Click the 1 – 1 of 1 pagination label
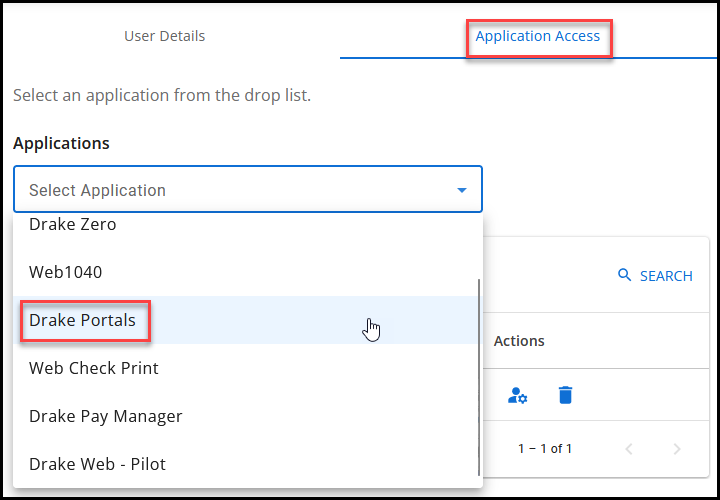The width and height of the screenshot is (720, 500). tap(545, 449)
